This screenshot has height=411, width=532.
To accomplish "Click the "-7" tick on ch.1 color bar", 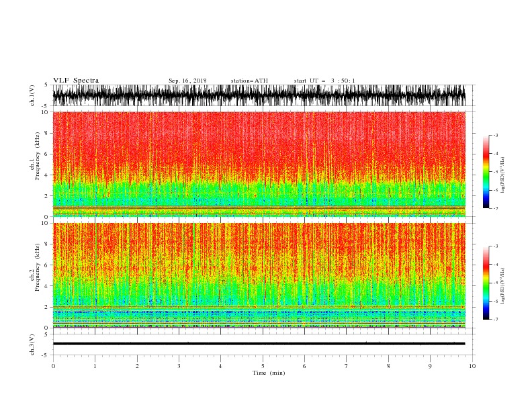I will click(x=495, y=209).
